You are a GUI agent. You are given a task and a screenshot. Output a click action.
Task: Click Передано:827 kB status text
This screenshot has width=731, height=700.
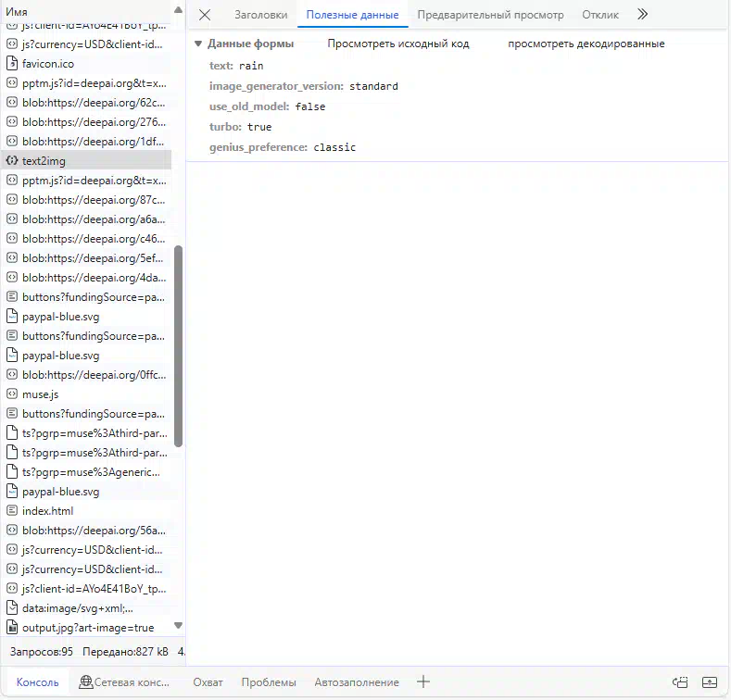[125, 652]
